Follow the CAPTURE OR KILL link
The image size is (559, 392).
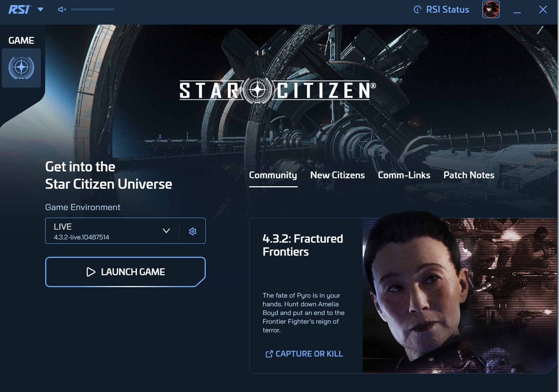pos(304,354)
